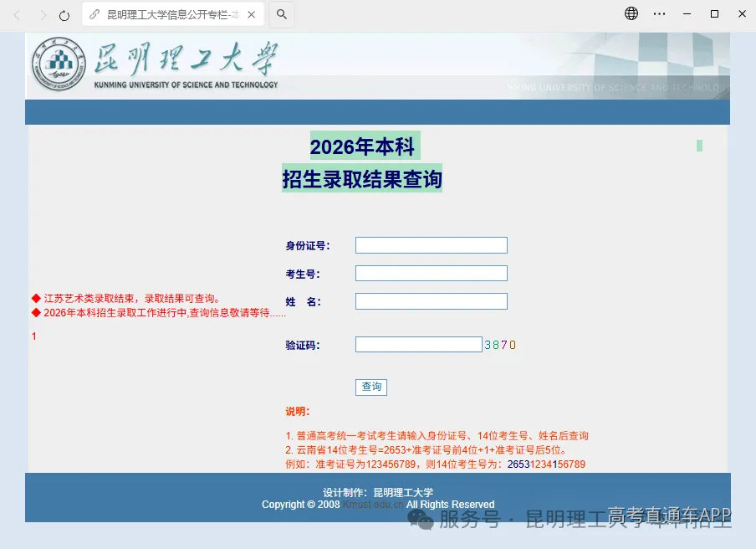Click the 招生录取结果查询 heading
This screenshot has width=756, height=549.
pyautogui.click(x=362, y=178)
